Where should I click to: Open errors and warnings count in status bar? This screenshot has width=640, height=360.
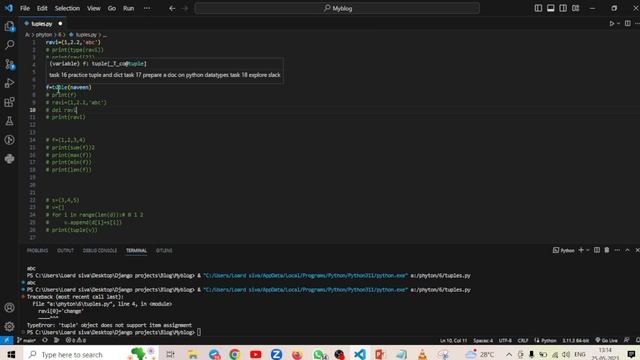click(x=76, y=340)
